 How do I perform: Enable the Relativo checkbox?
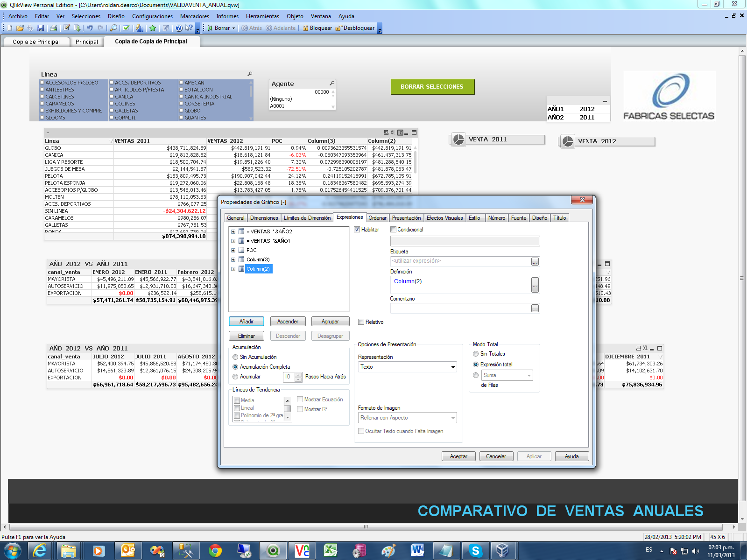pyautogui.click(x=361, y=322)
